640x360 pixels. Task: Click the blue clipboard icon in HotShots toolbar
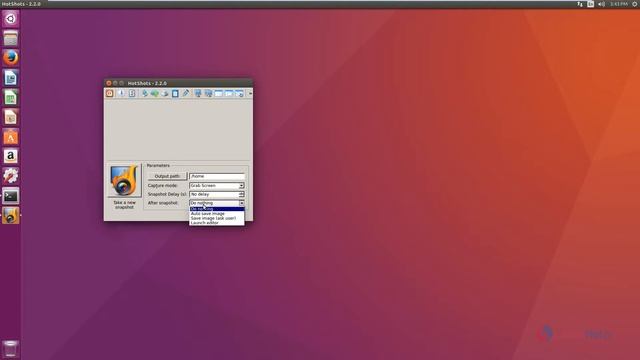coord(175,93)
